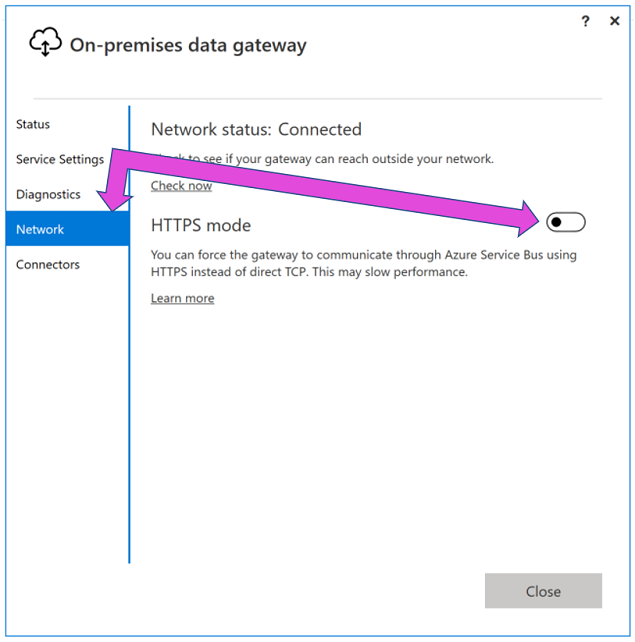Select the highlighted Network tab
This screenshot has height=642, width=635.
click(68, 229)
